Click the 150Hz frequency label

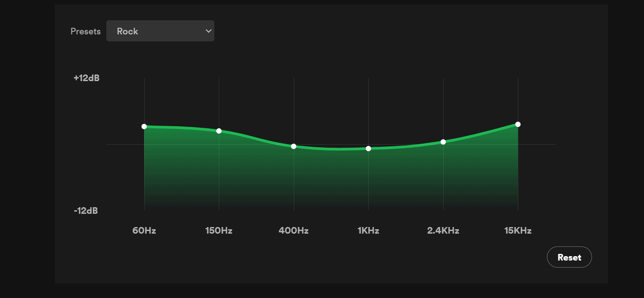(x=219, y=231)
